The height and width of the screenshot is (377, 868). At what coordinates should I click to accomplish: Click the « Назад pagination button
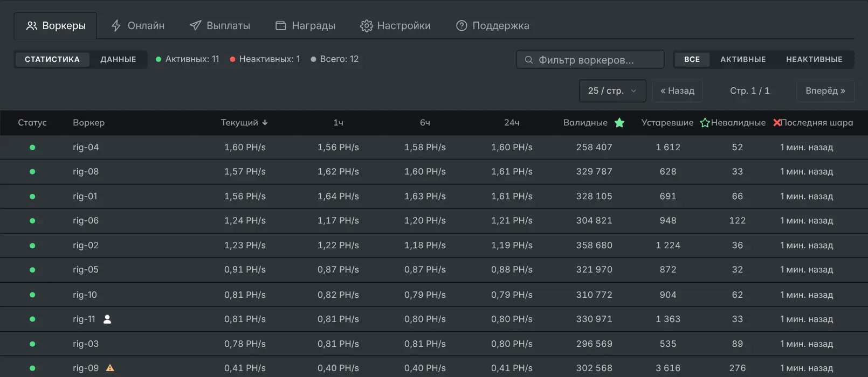(x=677, y=90)
